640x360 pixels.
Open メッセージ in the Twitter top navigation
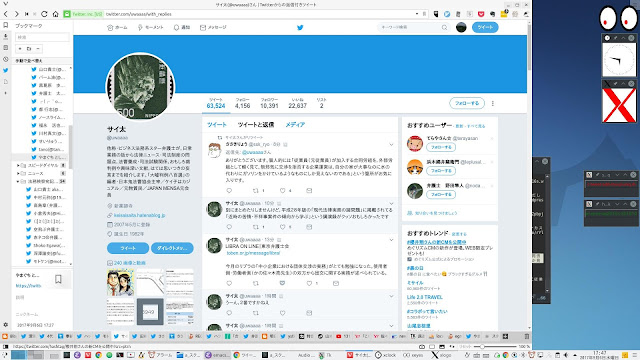click(213, 27)
